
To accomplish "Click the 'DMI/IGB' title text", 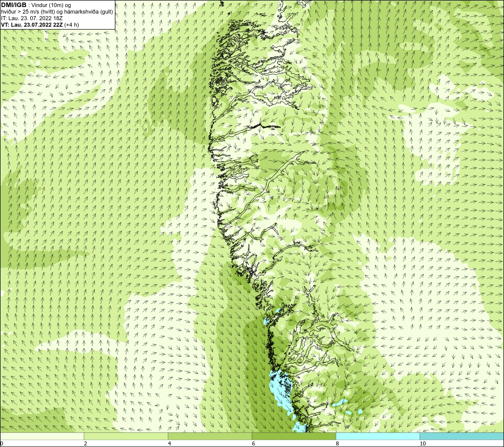I will [x=14, y=5].
